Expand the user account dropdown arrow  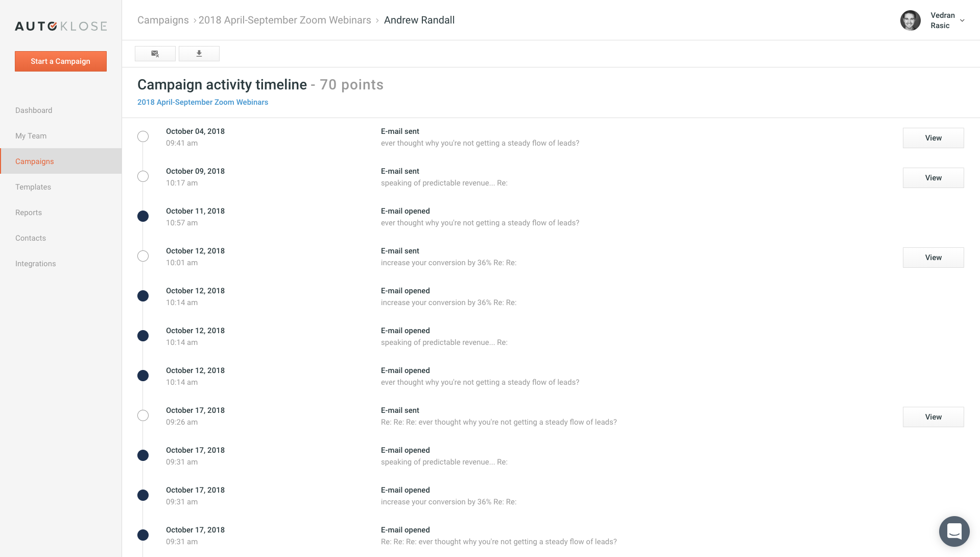(962, 20)
